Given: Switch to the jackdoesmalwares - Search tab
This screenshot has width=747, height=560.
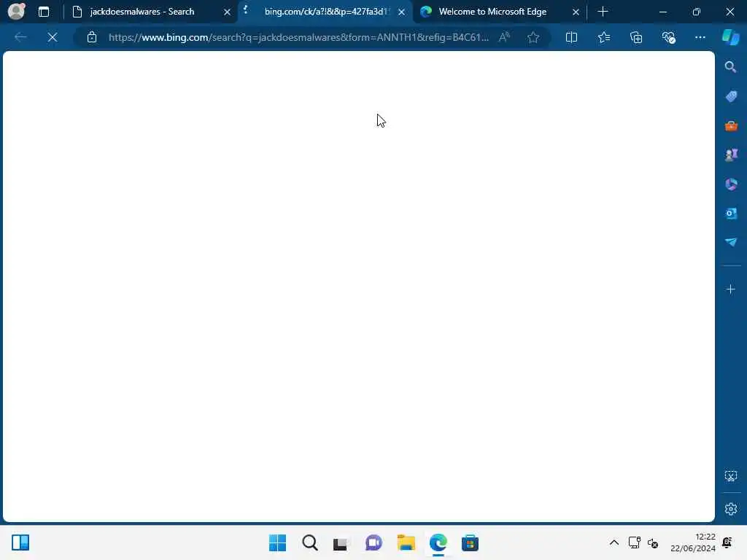Looking at the screenshot, I should tap(142, 12).
